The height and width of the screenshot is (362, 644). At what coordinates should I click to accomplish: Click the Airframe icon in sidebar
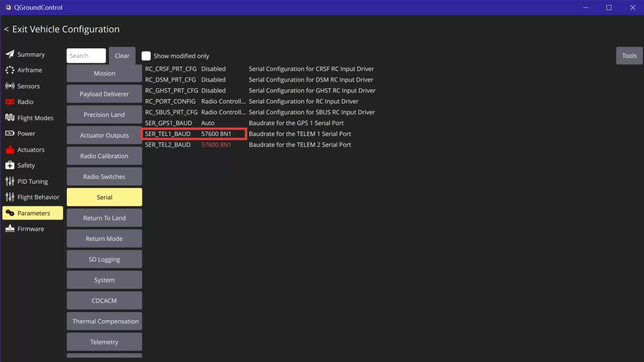[10, 70]
